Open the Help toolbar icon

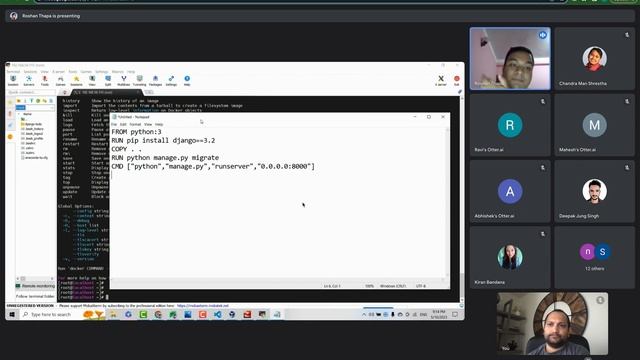tap(187, 80)
